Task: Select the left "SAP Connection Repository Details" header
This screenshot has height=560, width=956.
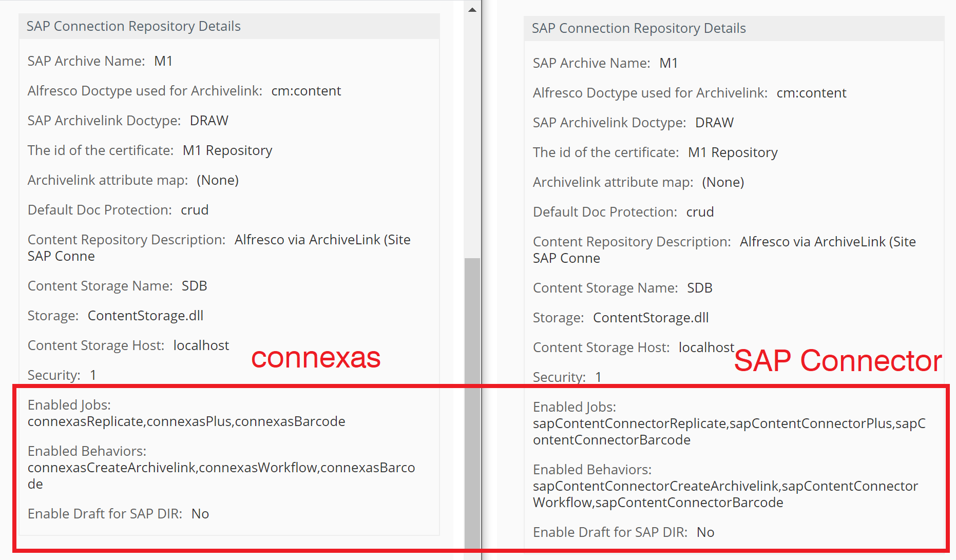Action: click(x=134, y=26)
